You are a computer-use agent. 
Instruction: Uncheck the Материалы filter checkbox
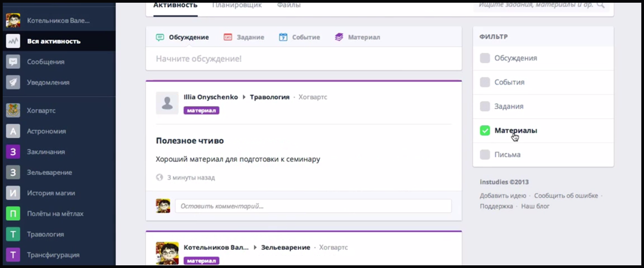tap(485, 130)
